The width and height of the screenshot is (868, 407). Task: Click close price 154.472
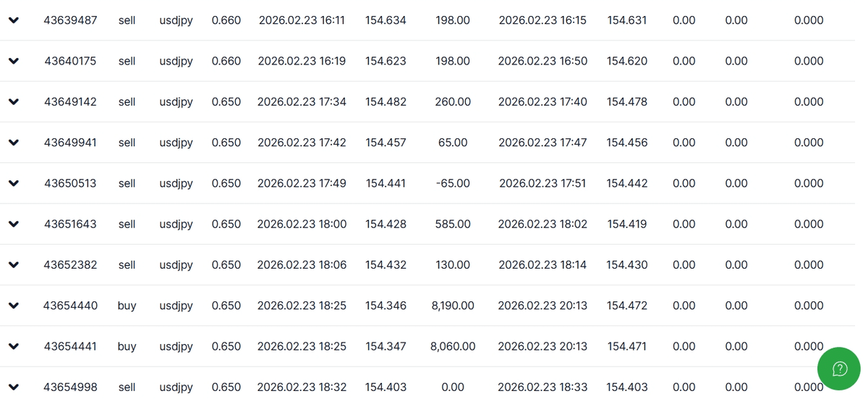(627, 306)
